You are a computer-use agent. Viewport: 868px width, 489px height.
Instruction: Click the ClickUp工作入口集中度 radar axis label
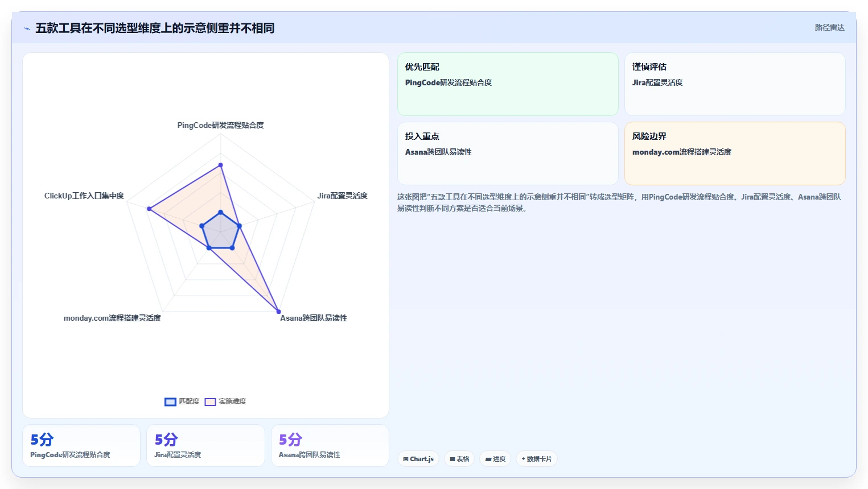click(84, 196)
